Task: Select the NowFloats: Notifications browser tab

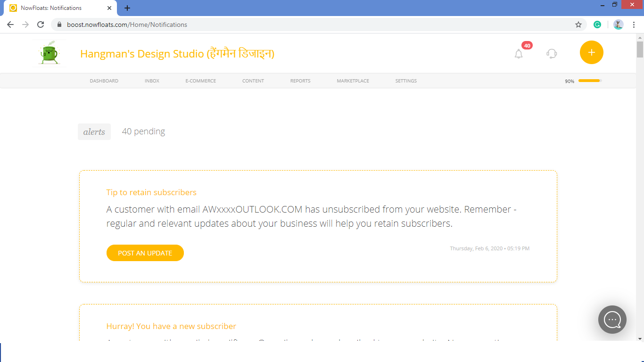Action: 60,8
